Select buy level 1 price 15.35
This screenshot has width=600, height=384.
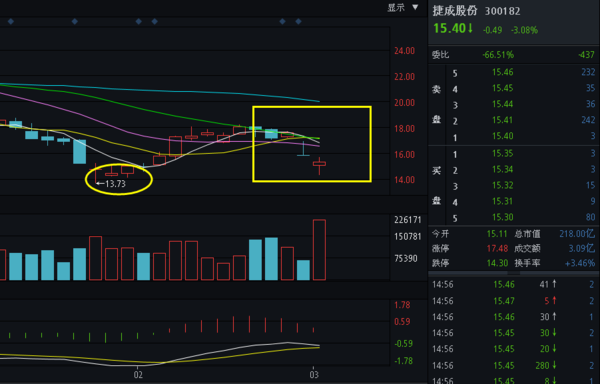point(502,154)
